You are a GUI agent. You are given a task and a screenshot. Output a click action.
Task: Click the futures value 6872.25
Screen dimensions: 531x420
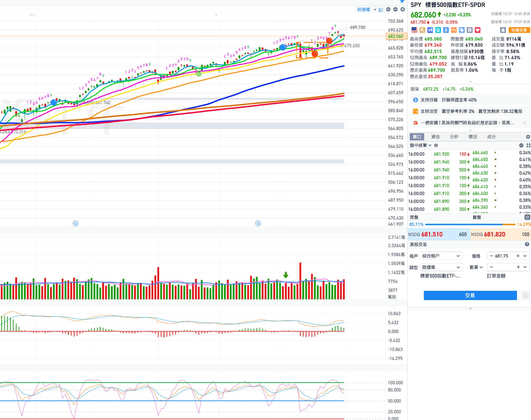pos(430,89)
